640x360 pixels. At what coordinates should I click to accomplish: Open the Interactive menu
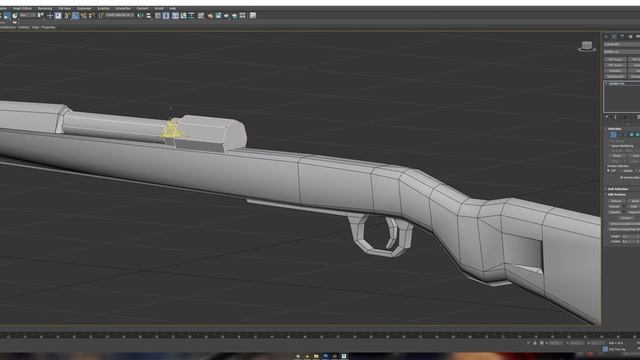click(x=123, y=8)
